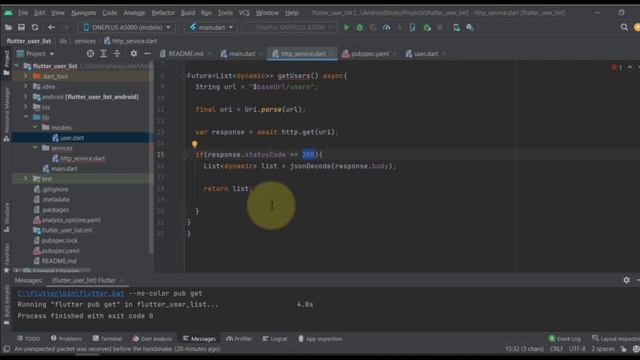The width and height of the screenshot is (640, 360).
Task: Start debugging with the bug icon
Action: [360, 27]
